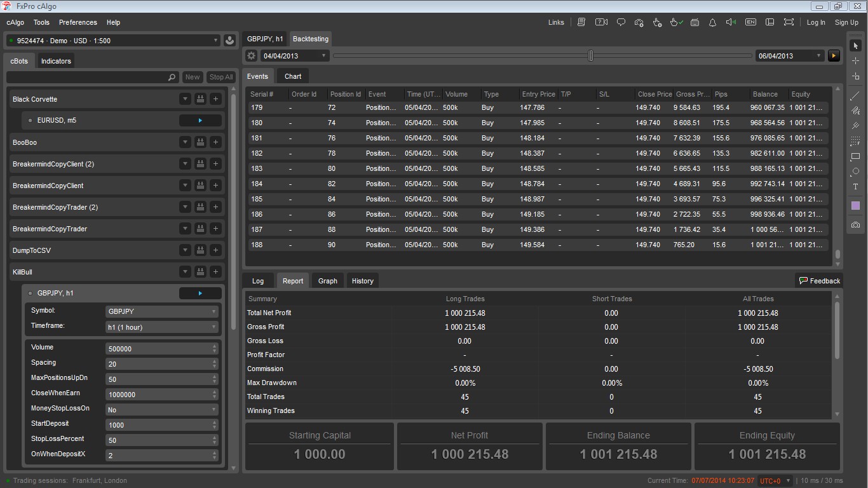Viewport: 868px width, 488px height.
Task: Open the video help icon
Action: tap(601, 22)
